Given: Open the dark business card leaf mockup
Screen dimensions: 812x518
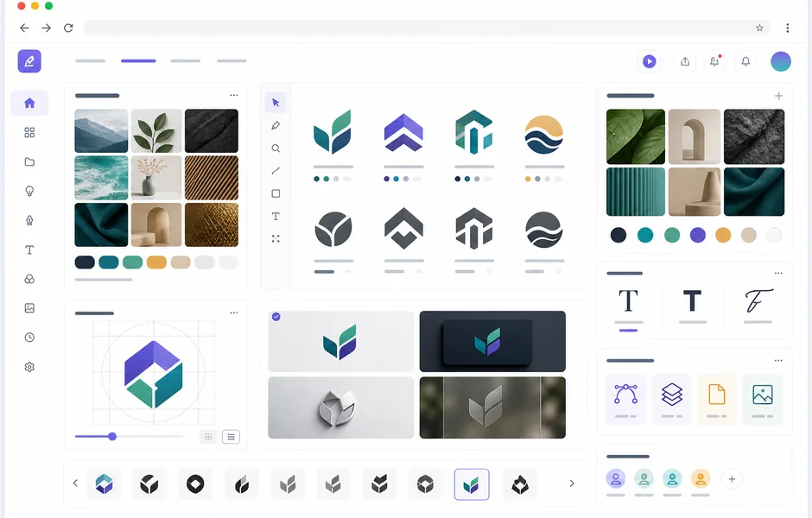Looking at the screenshot, I should coord(492,341).
